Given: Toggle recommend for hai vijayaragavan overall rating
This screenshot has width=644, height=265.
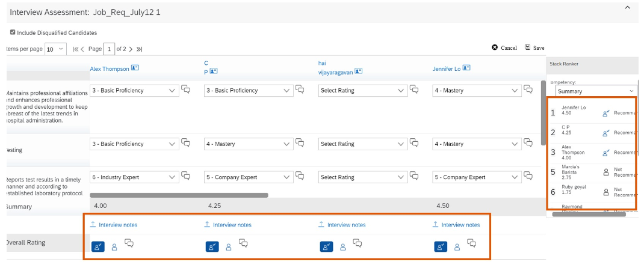Looking at the screenshot, I should click(327, 247).
